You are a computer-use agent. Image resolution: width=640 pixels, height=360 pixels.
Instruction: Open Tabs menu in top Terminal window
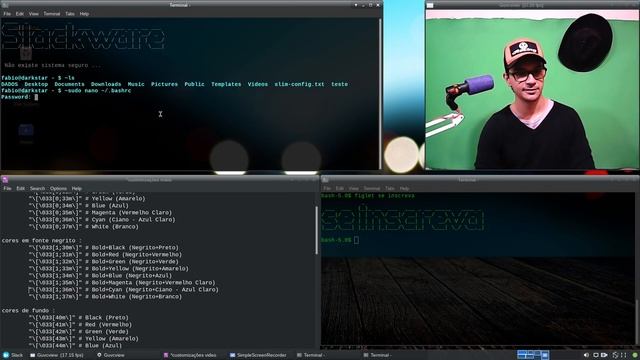coord(70,14)
